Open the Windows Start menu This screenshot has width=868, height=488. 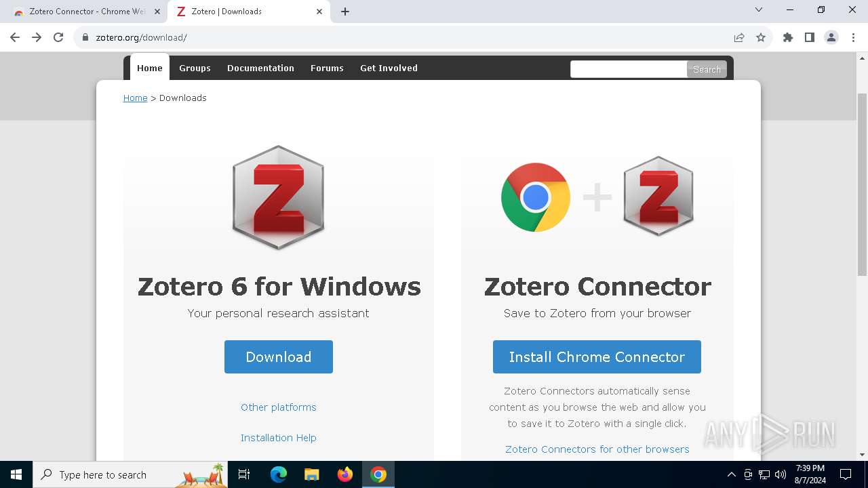point(16,474)
